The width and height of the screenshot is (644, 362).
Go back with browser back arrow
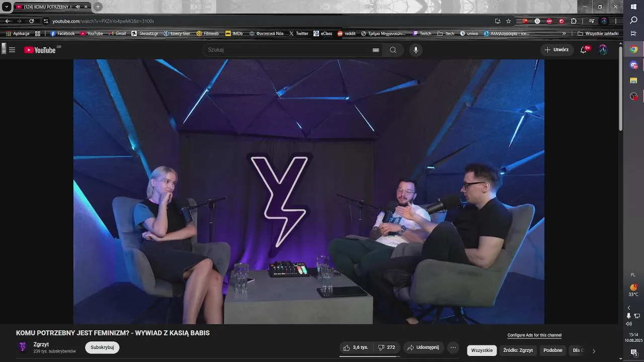8,21
